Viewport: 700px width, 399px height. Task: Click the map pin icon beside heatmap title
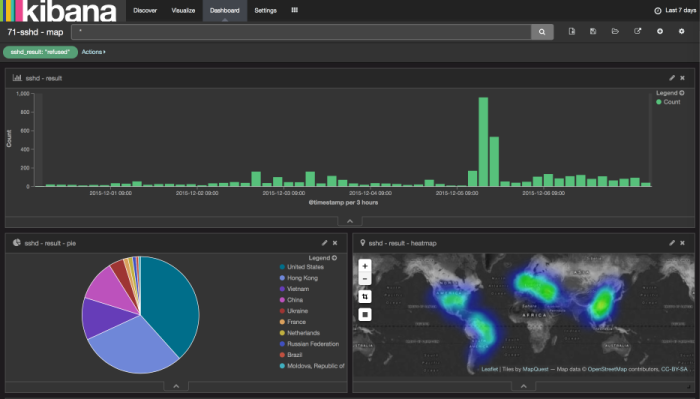click(362, 243)
